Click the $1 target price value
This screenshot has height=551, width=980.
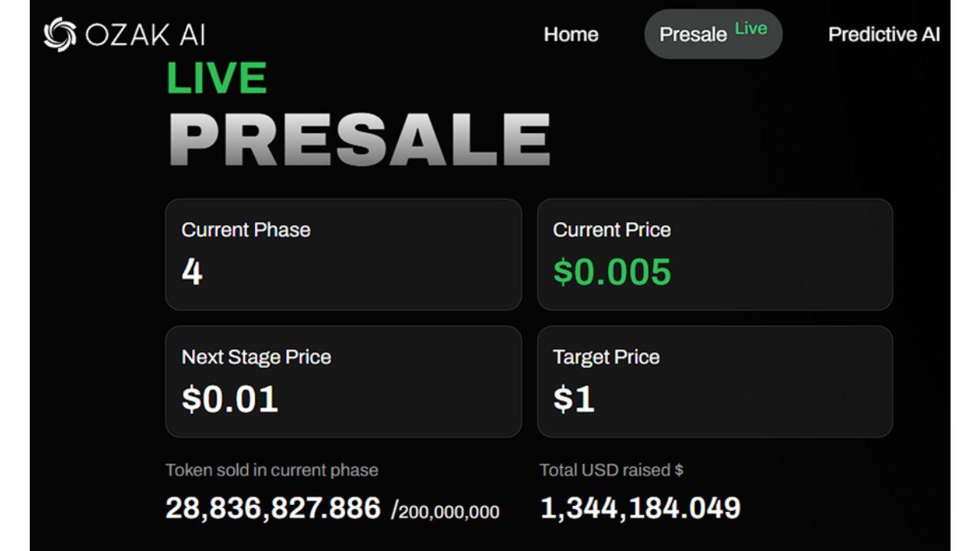(573, 399)
